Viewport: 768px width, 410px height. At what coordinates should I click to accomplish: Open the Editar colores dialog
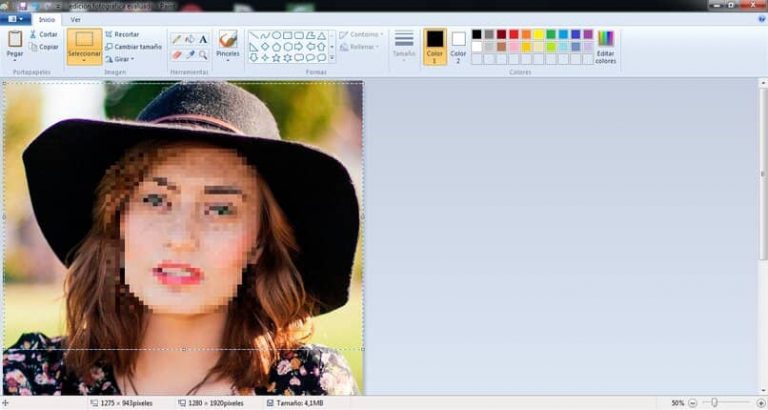606,47
